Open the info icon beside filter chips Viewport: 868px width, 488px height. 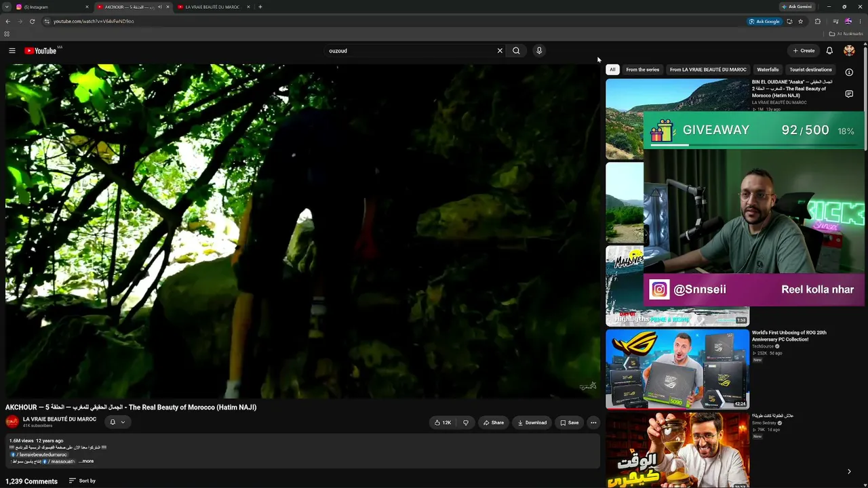[x=849, y=73]
